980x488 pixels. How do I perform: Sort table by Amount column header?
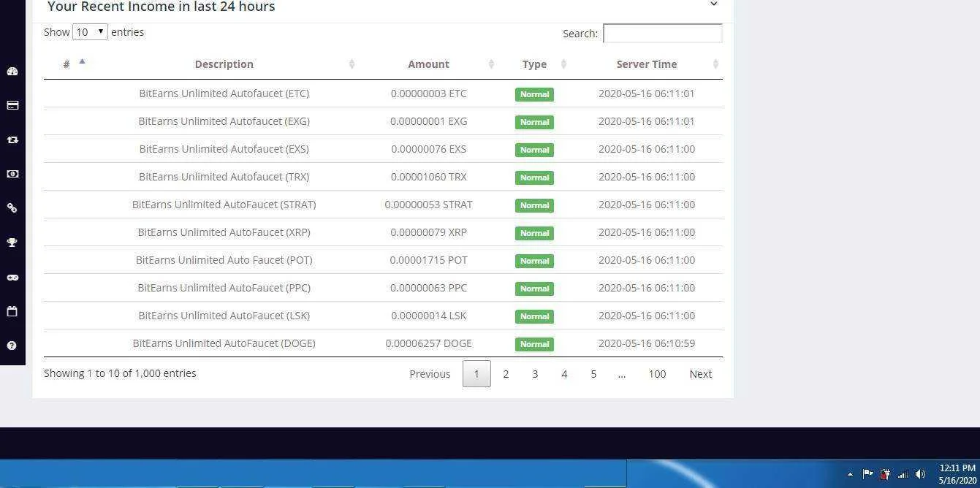point(428,64)
